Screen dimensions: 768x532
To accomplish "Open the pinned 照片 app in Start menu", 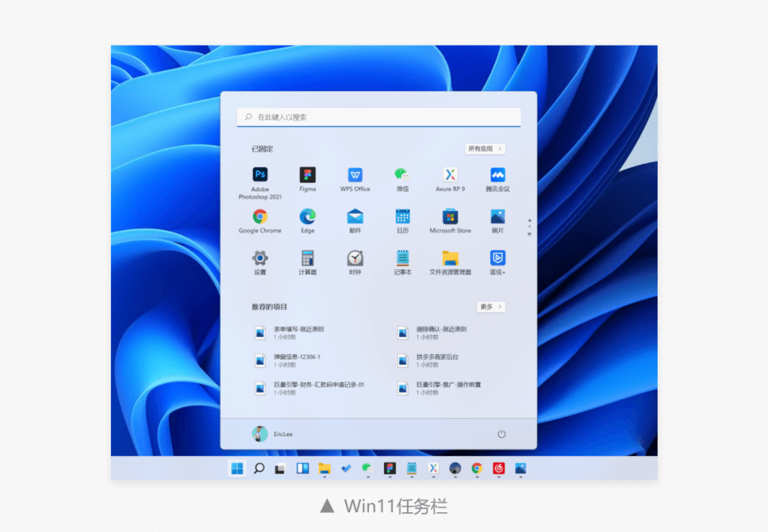I will [498, 221].
